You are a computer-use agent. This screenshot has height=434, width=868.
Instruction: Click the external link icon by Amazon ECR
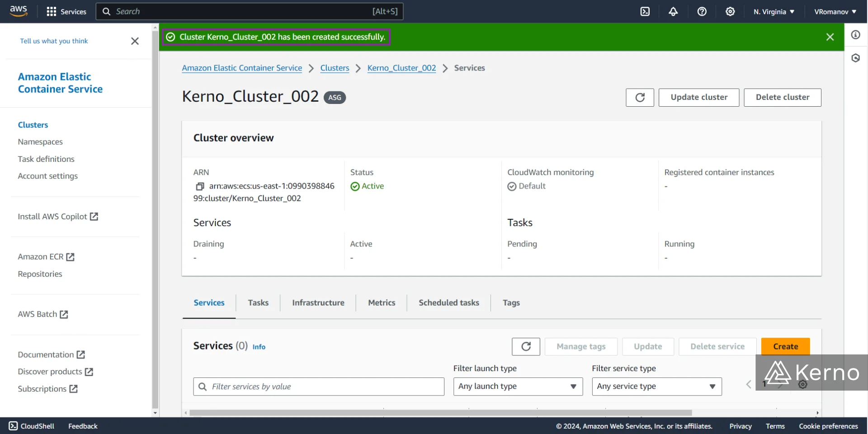(x=70, y=257)
